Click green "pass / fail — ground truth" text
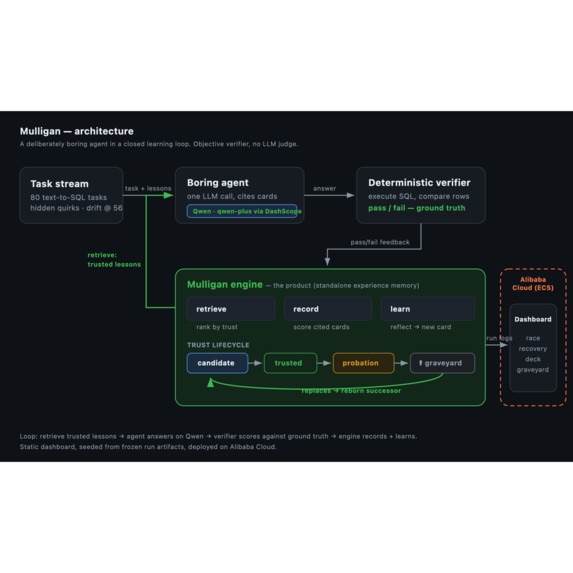 click(x=417, y=208)
